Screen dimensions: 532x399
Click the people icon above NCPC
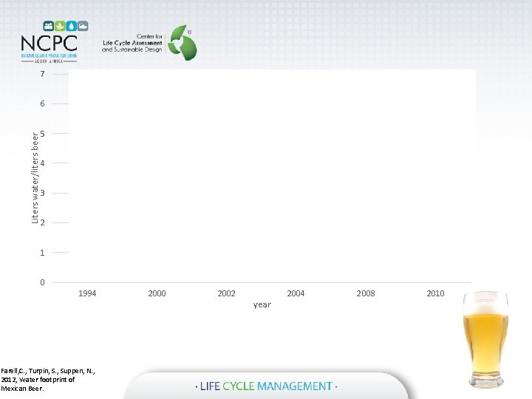49,26
